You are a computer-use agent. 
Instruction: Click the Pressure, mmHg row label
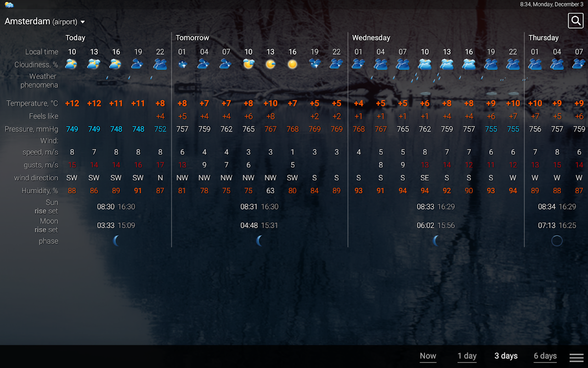(31, 129)
